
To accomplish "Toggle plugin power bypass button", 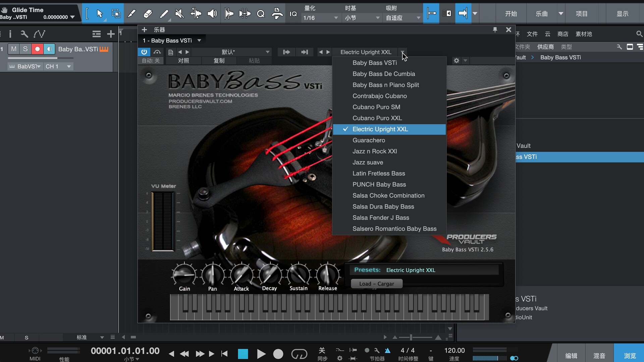I will coord(144,52).
